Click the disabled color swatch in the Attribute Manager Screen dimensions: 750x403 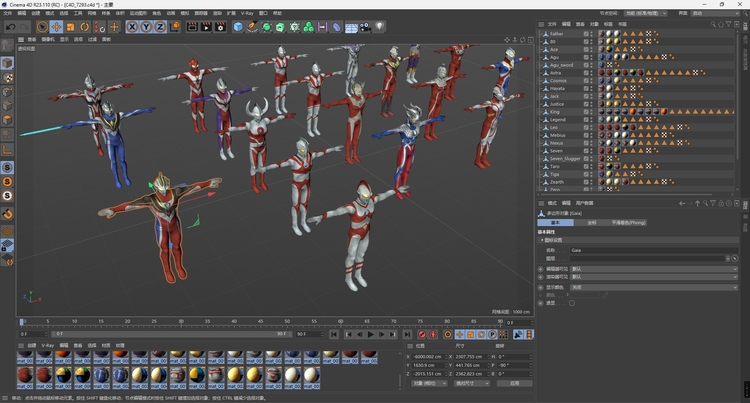pyautogui.click(x=585, y=295)
